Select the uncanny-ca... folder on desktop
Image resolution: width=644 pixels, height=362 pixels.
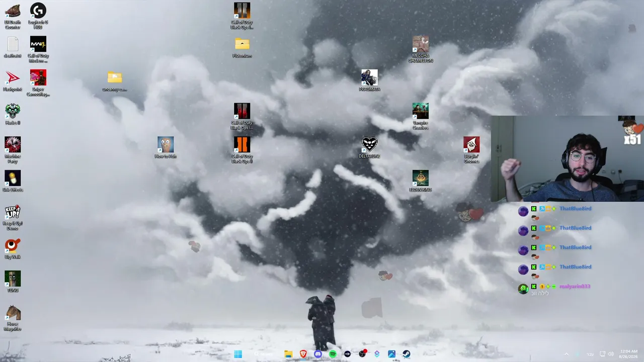point(115,81)
